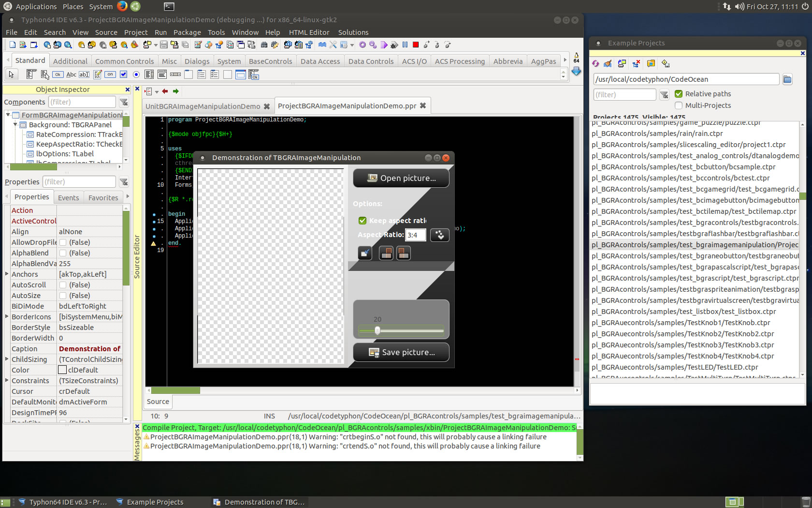Open the Package menu

pos(187,32)
